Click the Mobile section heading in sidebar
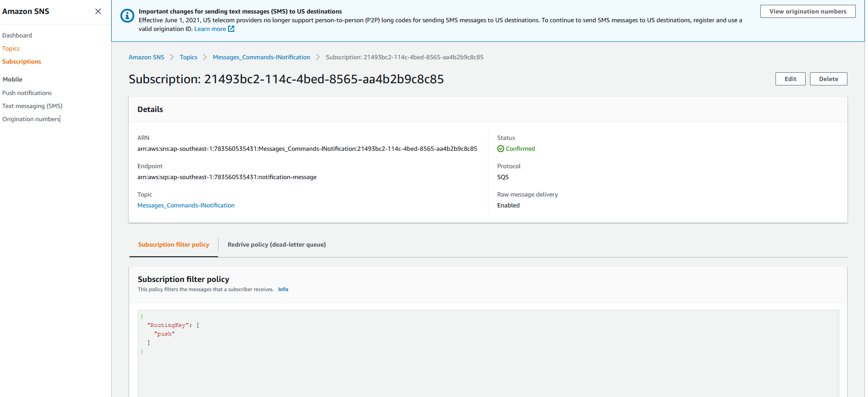This screenshot has width=868, height=397. [x=12, y=79]
